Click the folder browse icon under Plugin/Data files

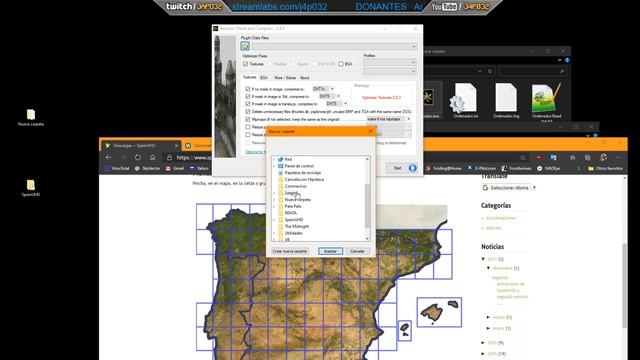click(x=245, y=46)
